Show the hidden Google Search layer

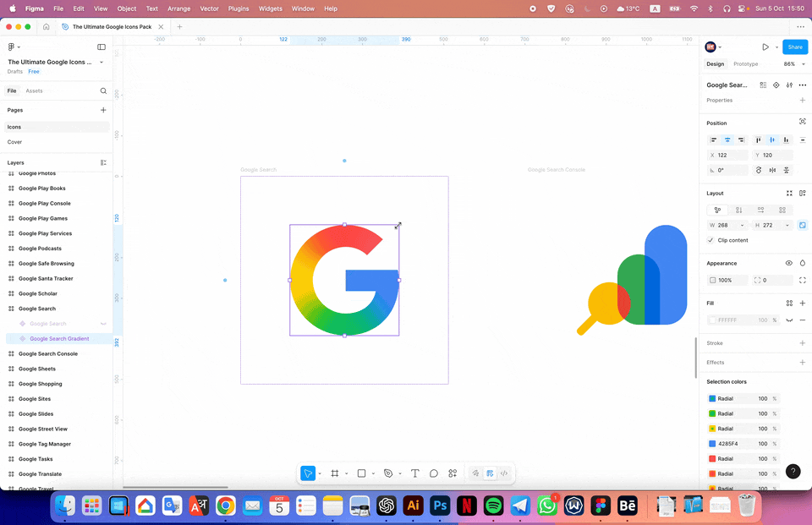click(103, 324)
